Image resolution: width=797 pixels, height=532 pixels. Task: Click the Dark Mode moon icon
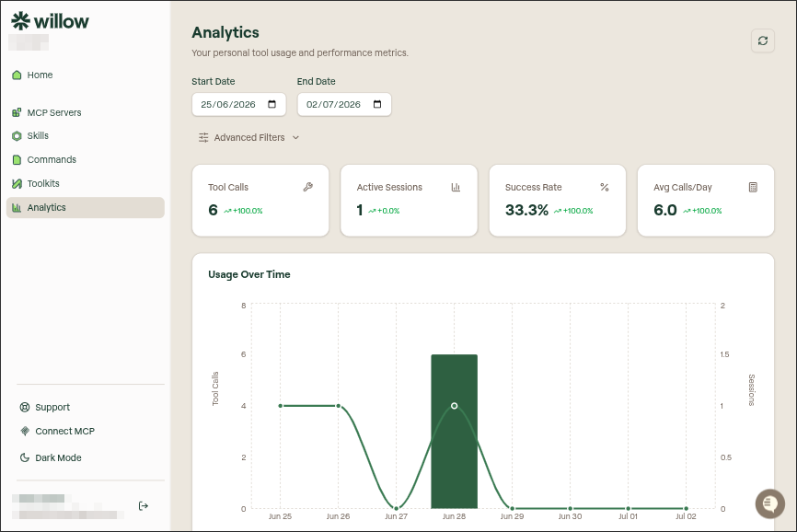click(25, 457)
